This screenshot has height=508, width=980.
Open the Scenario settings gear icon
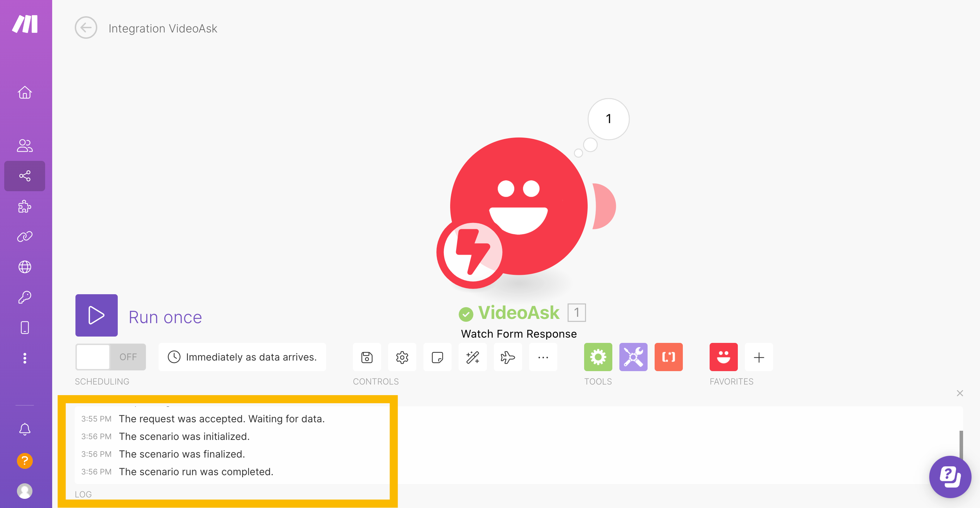coord(402,357)
